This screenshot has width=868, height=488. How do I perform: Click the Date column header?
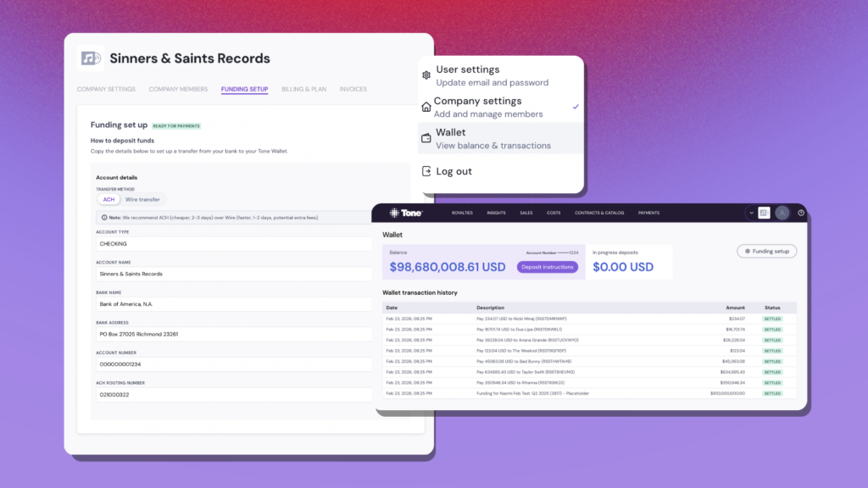pyautogui.click(x=392, y=308)
